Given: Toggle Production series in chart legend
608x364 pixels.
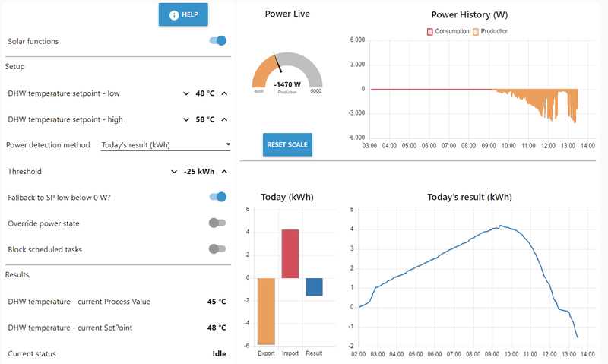Looking at the screenshot, I should pos(490,31).
